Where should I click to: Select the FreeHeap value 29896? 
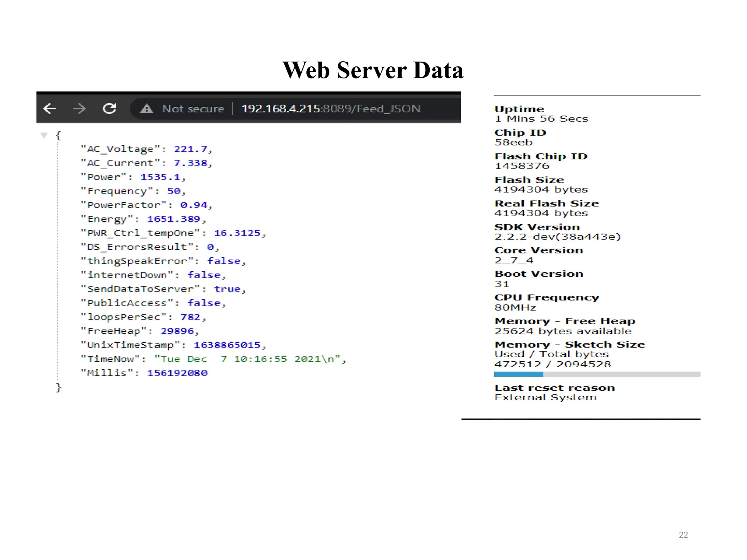(x=177, y=331)
